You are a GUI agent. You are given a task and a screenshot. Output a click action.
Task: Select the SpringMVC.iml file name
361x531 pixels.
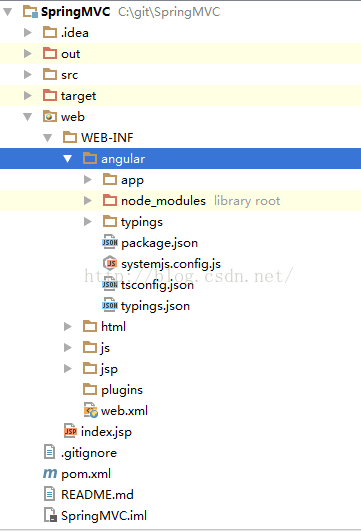click(x=104, y=516)
